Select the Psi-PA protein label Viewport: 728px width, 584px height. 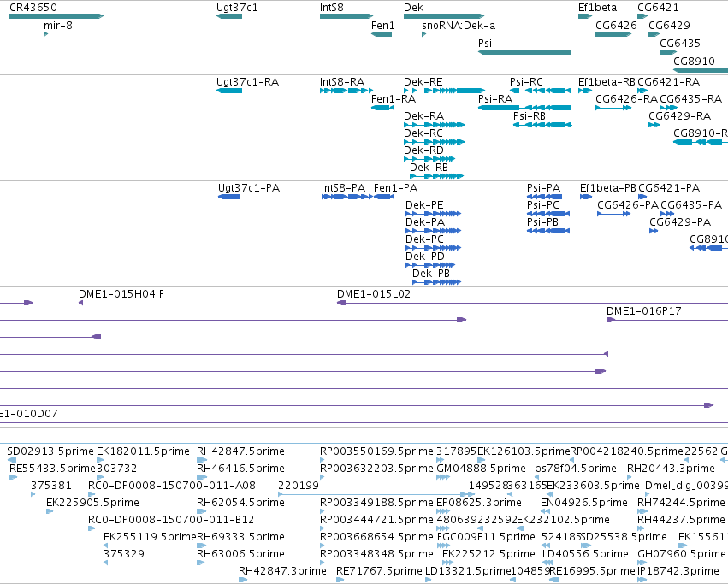[544, 188]
